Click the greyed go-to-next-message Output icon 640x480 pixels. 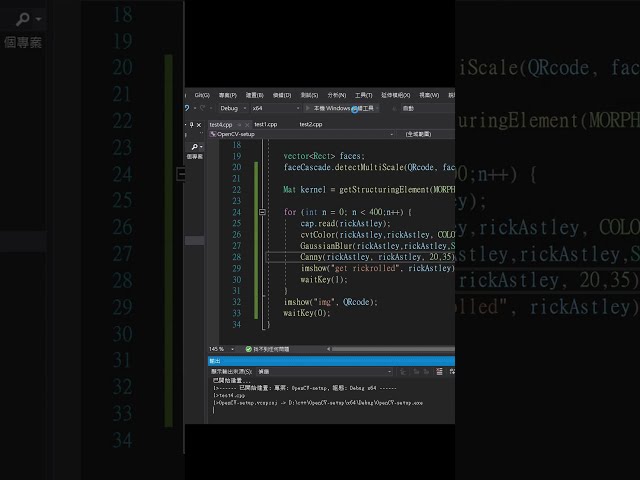(x=426, y=371)
